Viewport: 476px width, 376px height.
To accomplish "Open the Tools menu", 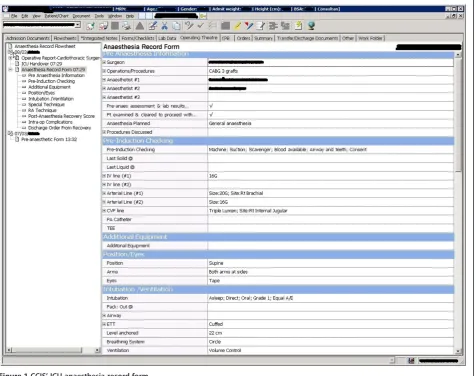I will (x=99, y=16).
